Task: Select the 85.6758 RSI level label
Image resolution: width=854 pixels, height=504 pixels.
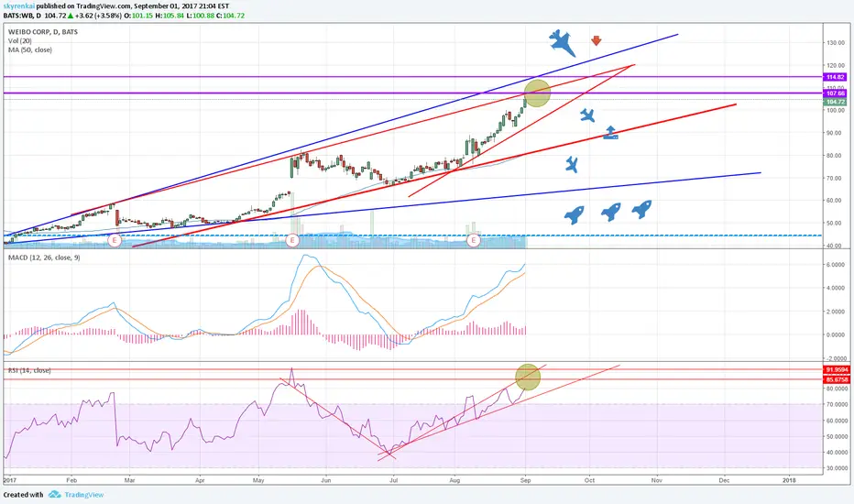Action: tap(837, 379)
